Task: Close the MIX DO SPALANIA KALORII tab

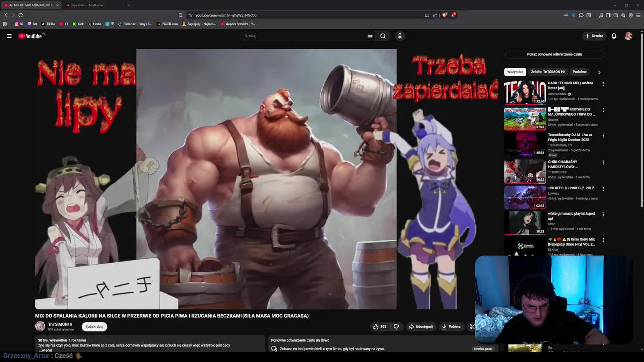Action: coord(57,5)
